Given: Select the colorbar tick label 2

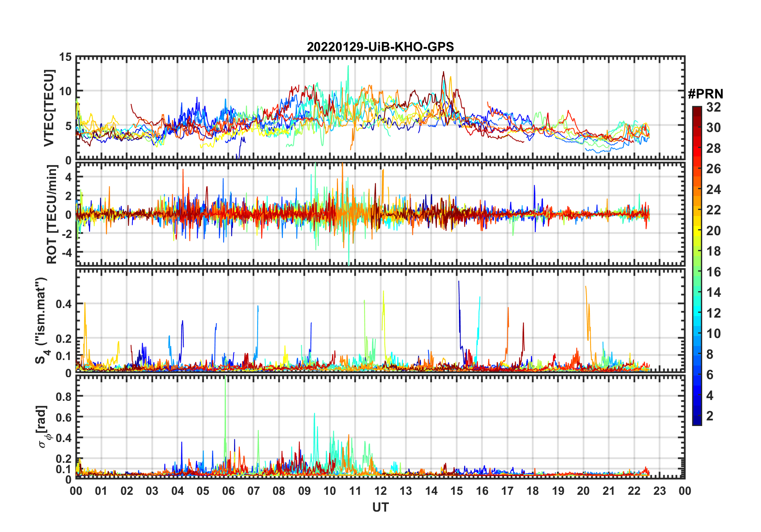Looking at the screenshot, I should [x=709, y=416].
